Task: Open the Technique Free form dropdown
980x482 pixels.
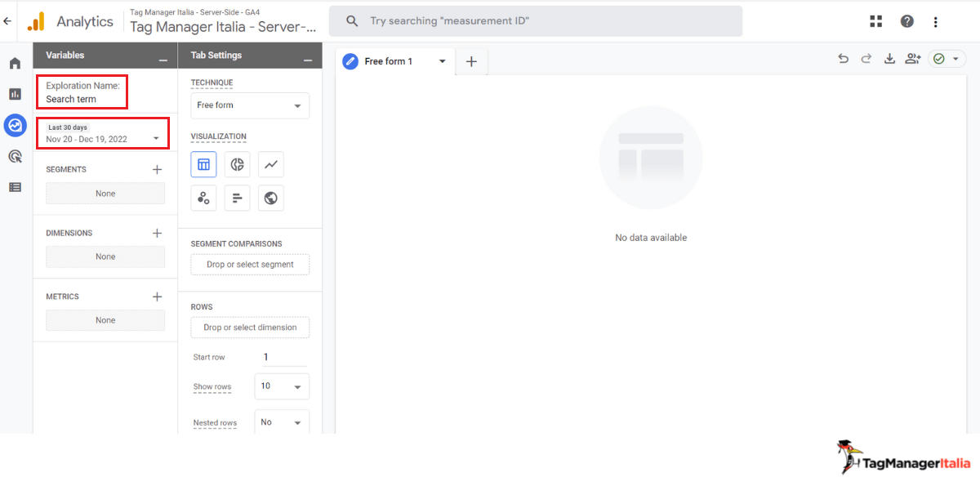Action: pyautogui.click(x=250, y=105)
